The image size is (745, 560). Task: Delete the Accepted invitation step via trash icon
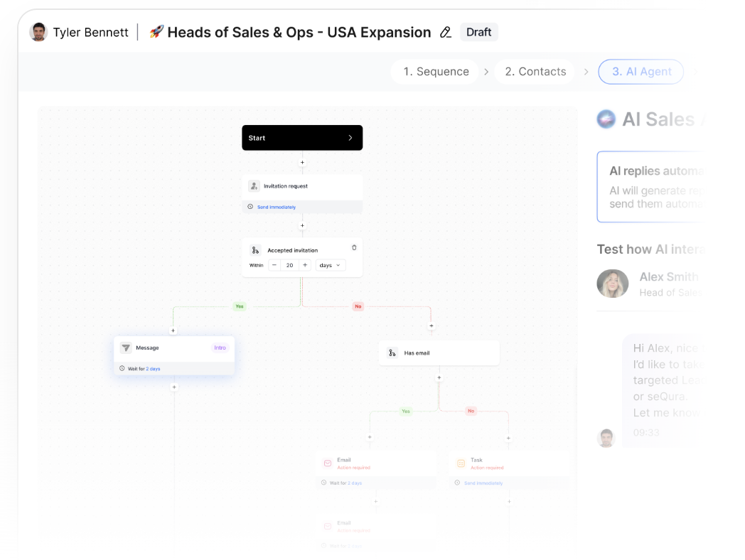(354, 248)
